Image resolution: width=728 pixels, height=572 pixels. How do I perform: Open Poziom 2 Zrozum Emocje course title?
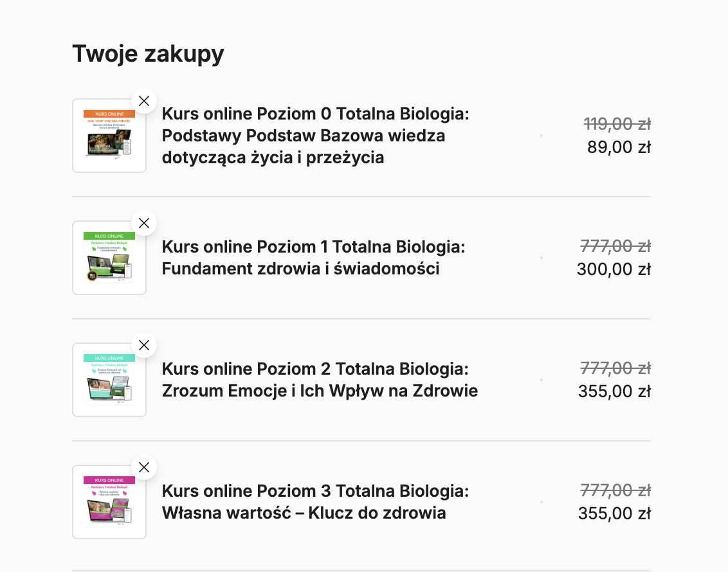[x=320, y=379]
